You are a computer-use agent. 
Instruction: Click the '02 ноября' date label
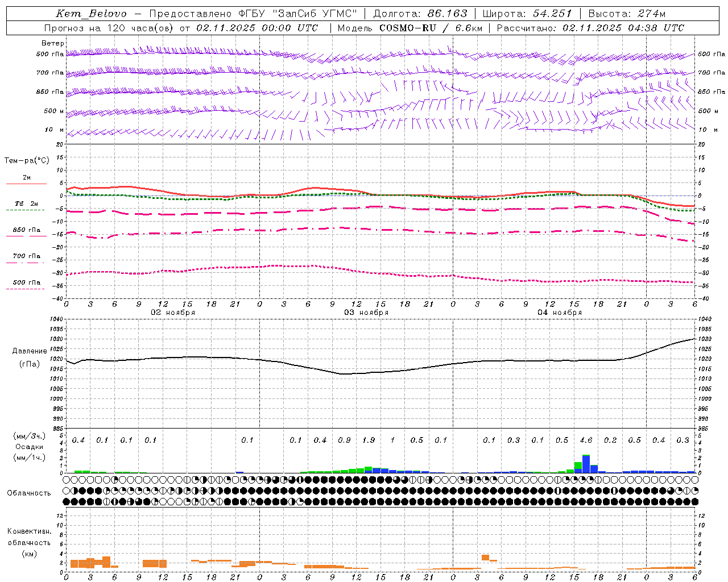173,313
